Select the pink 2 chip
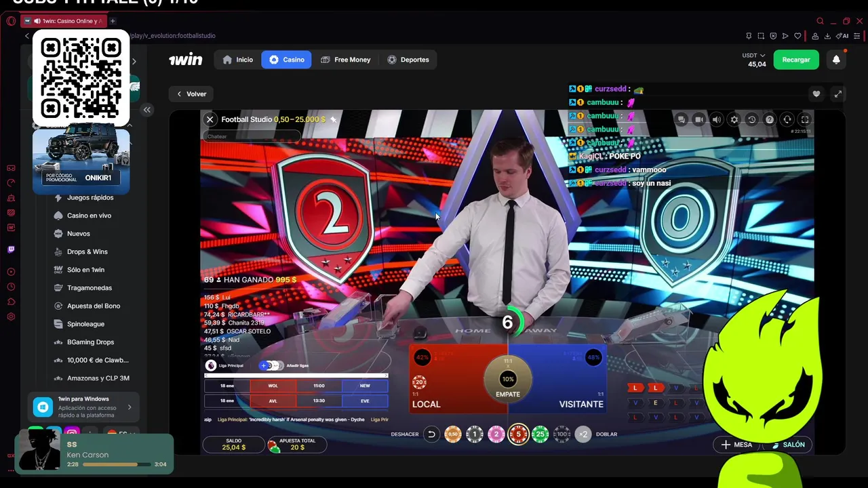Screen dimensions: 868x488 pos(496,434)
